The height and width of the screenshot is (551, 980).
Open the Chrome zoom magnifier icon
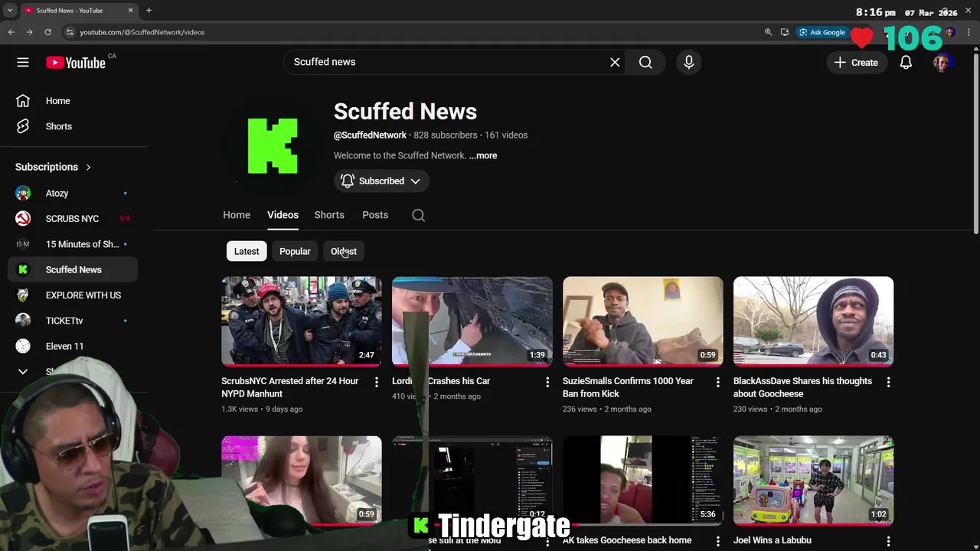coord(768,32)
